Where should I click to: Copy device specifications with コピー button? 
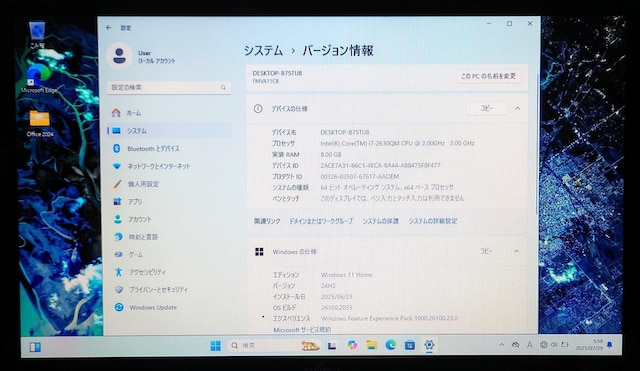coord(487,108)
